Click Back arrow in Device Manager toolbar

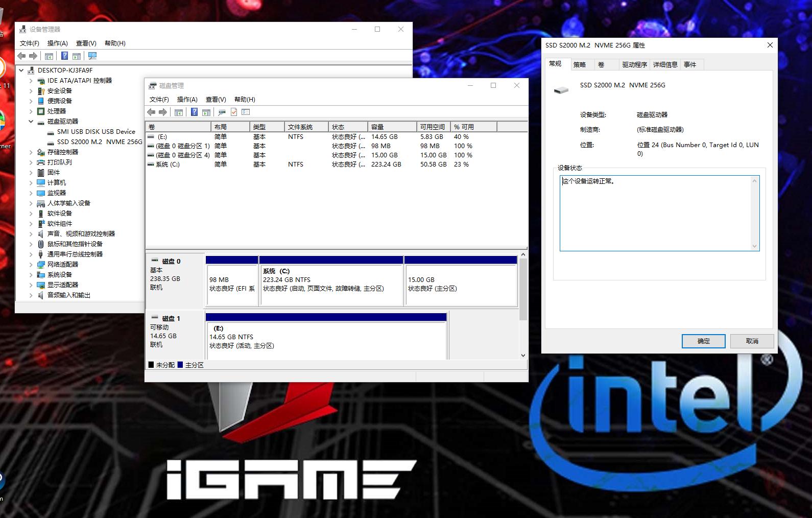click(21, 56)
